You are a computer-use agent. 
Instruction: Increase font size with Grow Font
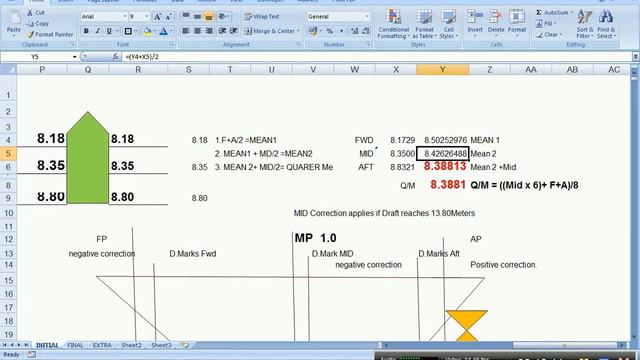157,17
